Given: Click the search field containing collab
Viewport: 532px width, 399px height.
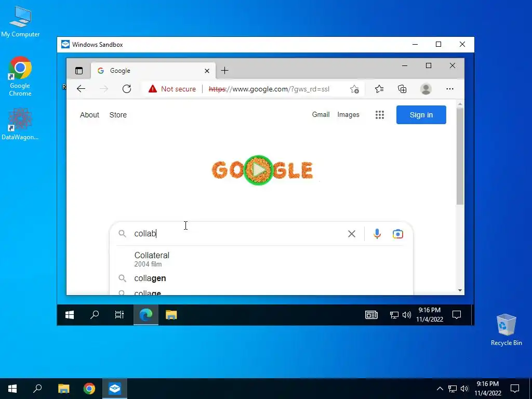Looking at the screenshot, I should pos(237,234).
